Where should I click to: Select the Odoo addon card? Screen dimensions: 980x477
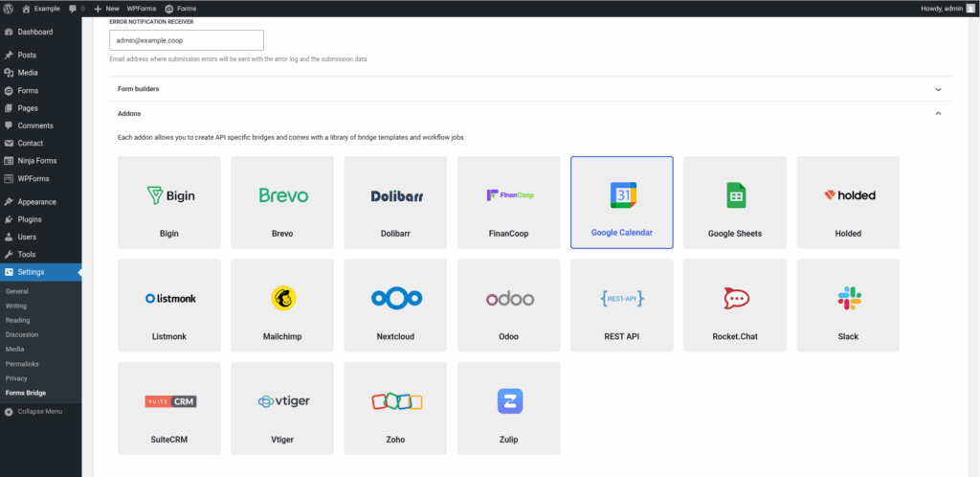point(508,306)
